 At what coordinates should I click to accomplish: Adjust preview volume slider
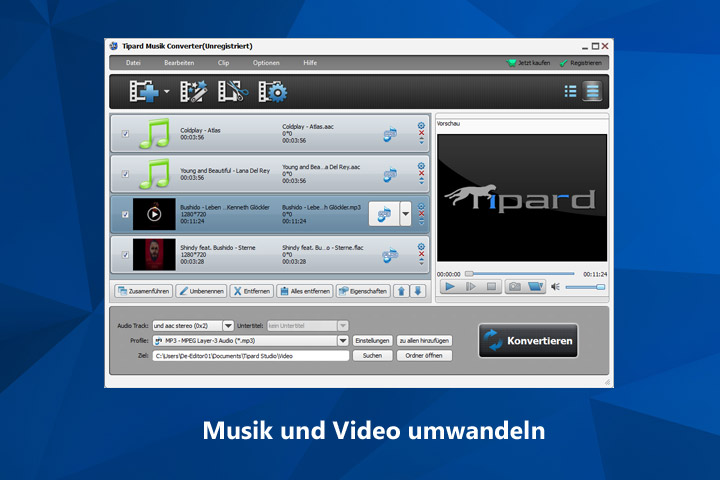click(x=585, y=287)
